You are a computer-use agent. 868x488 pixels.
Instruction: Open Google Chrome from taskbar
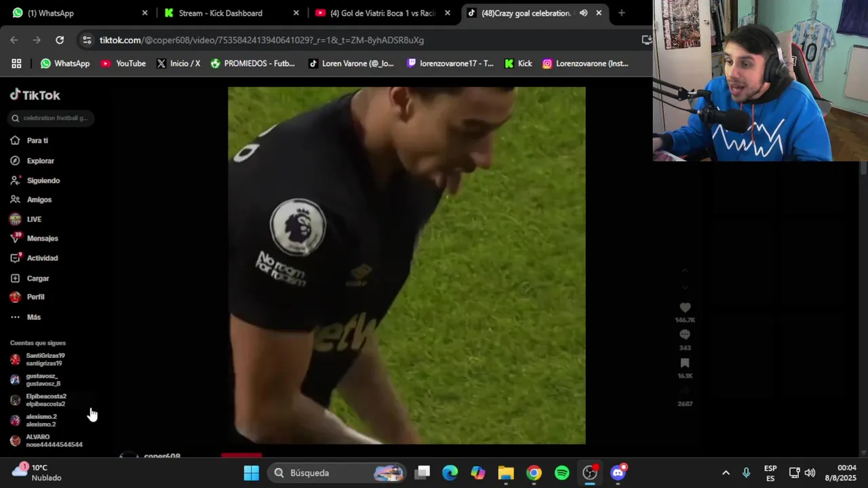tap(534, 472)
